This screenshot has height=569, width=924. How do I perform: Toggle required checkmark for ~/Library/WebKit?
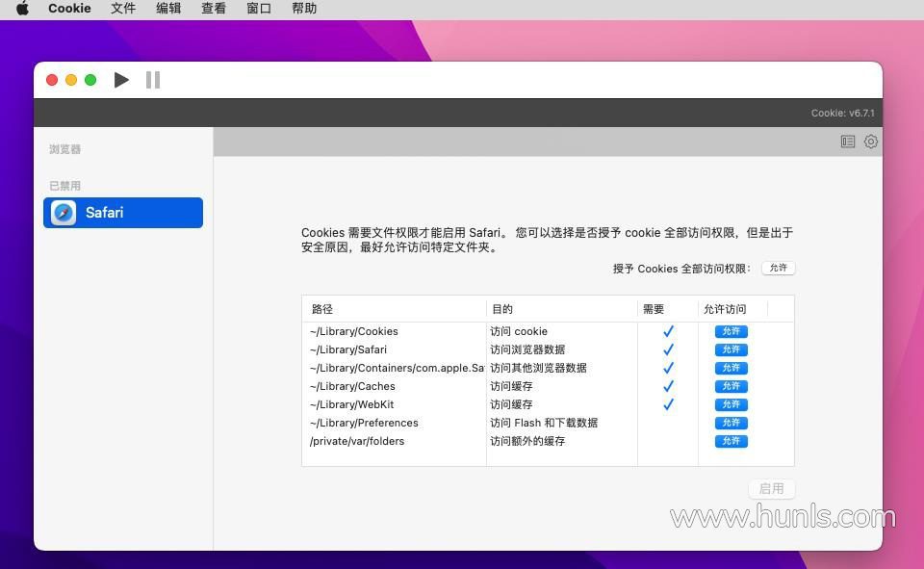(x=668, y=404)
